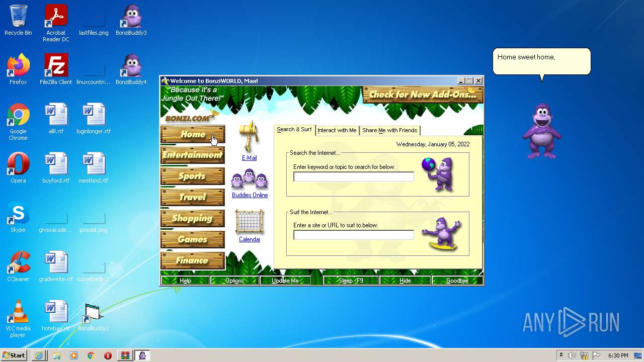Click the Home wooden sign button
644x362 pixels.
(x=193, y=134)
